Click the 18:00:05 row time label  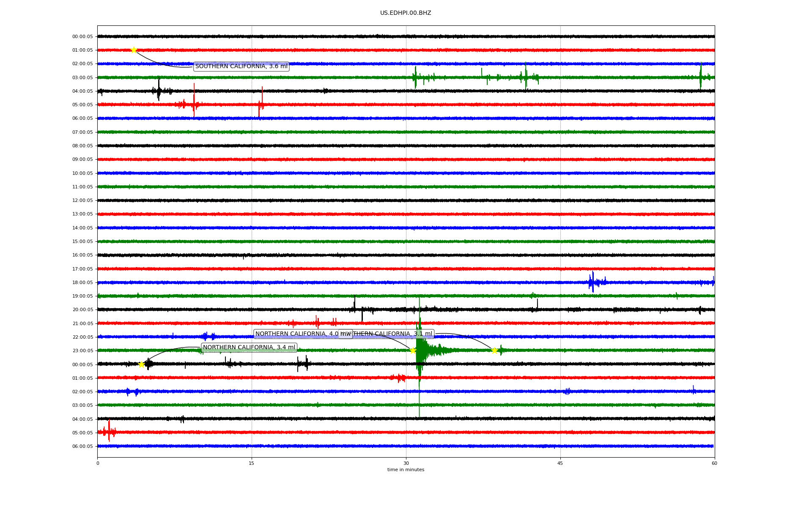[x=82, y=282]
